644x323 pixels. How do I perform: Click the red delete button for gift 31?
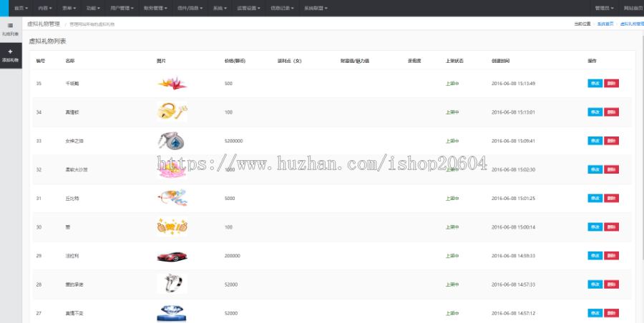coord(611,198)
